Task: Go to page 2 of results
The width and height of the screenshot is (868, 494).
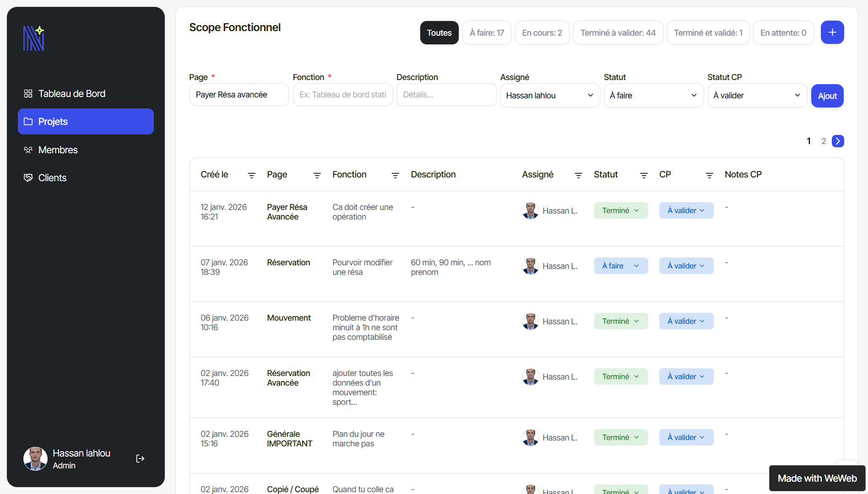Action: tap(824, 141)
